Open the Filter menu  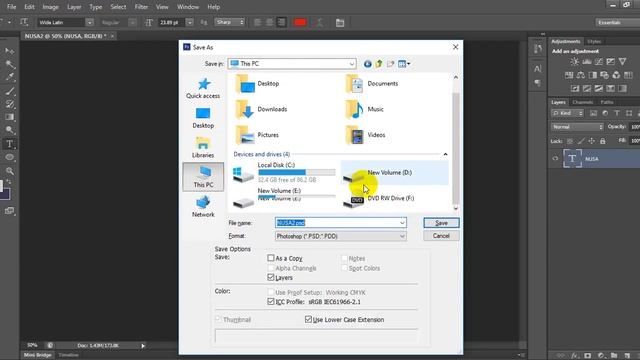(x=141, y=7)
